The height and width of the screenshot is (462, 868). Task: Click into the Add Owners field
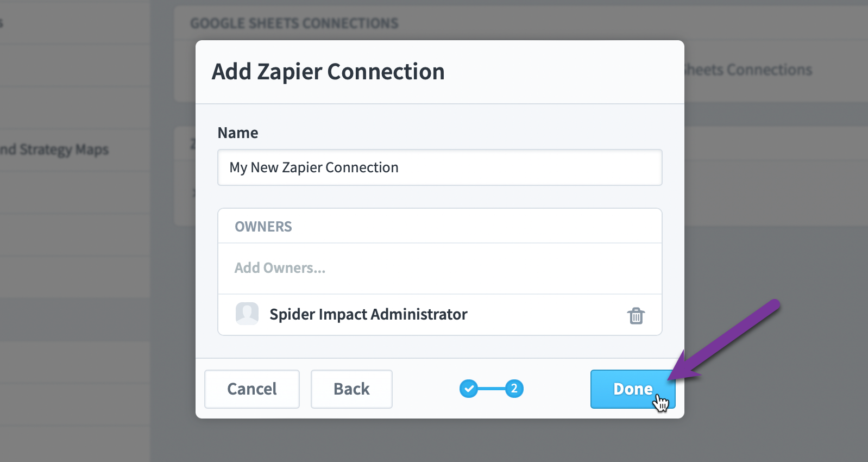440,268
